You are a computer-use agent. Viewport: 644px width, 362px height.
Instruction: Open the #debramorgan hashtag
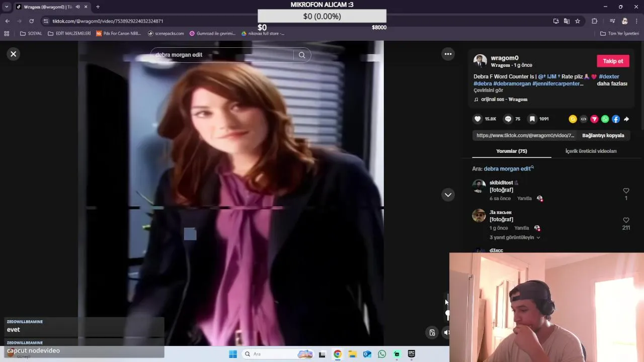click(512, 83)
